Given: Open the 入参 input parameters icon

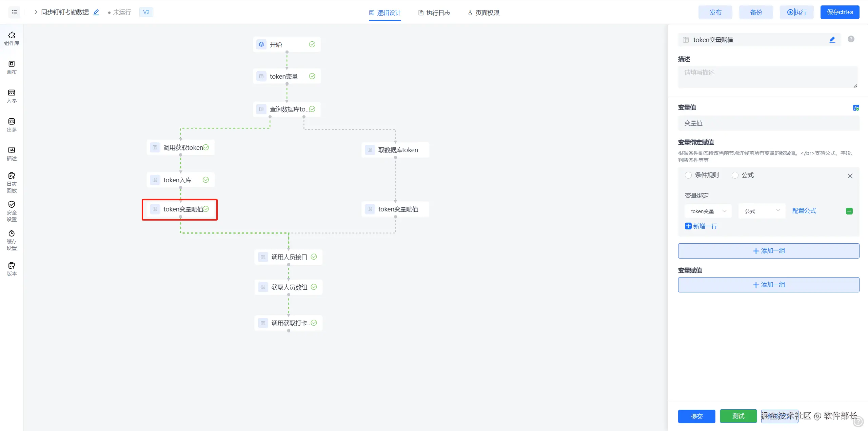Looking at the screenshot, I should 12,96.
